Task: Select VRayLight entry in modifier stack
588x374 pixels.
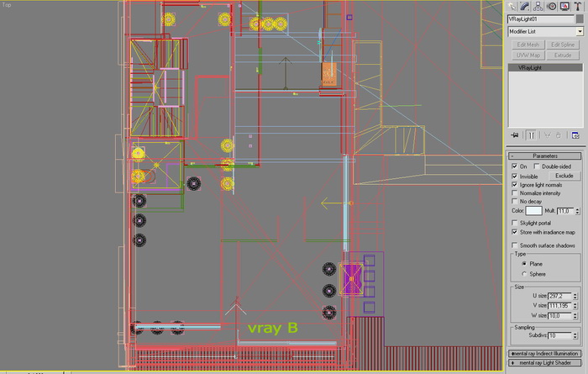Action: (546, 67)
